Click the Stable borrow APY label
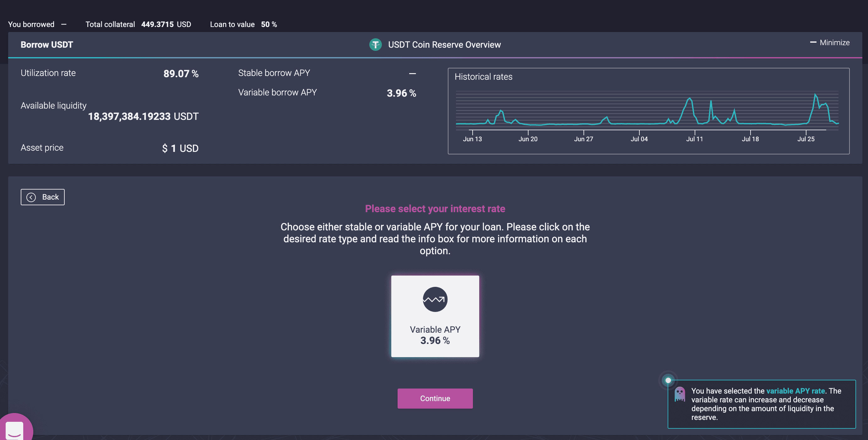Screen dimensions: 868x440 (x=274, y=73)
